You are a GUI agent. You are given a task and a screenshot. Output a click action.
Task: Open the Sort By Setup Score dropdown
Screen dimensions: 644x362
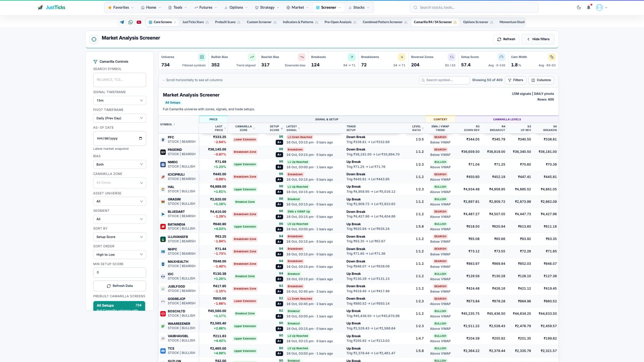pos(120,237)
